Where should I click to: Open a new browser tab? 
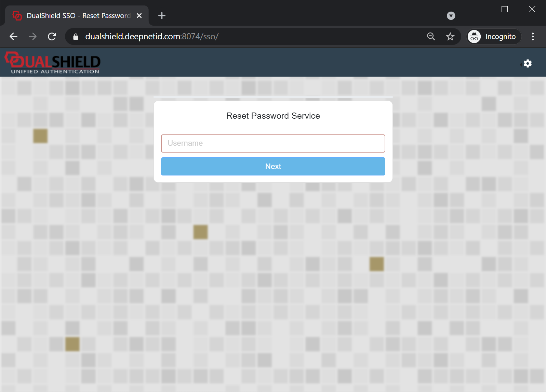[x=162, y=16]
